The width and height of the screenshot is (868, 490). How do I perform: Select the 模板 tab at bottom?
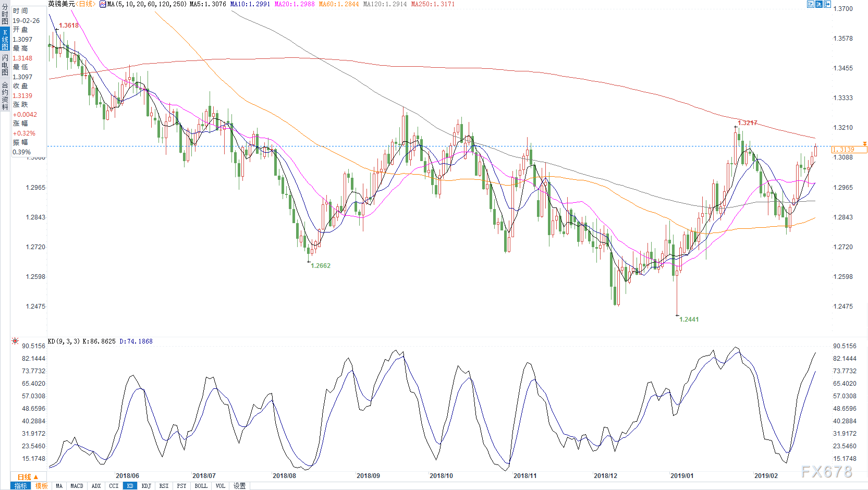(41, 486)
